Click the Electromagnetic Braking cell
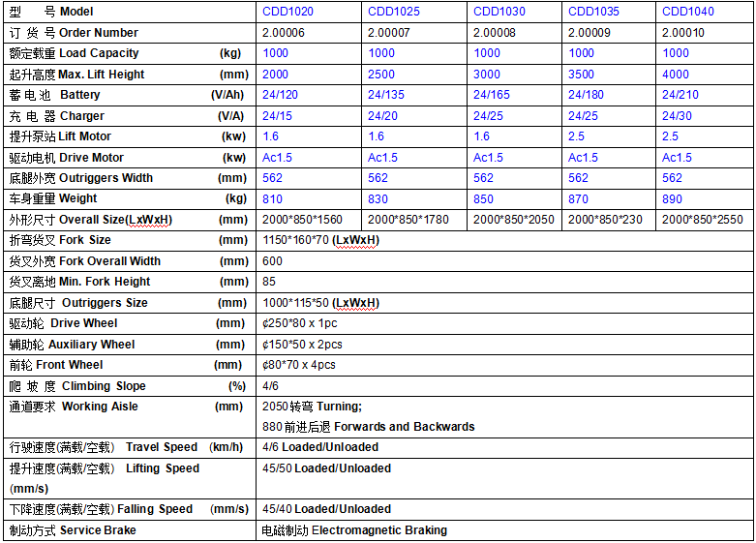 click(x=354, y=530)
